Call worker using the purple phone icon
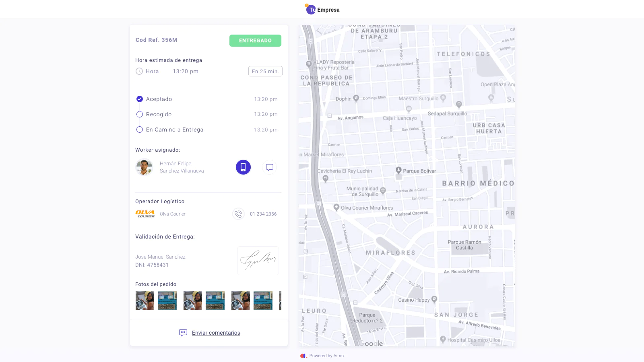 (x=243, y=167)
